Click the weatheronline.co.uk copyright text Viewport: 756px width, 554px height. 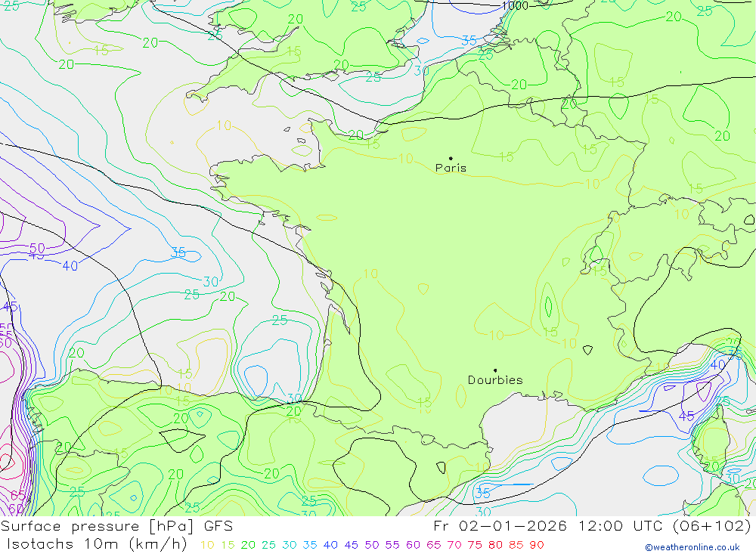pyautogui.click(x=692, y=547)
